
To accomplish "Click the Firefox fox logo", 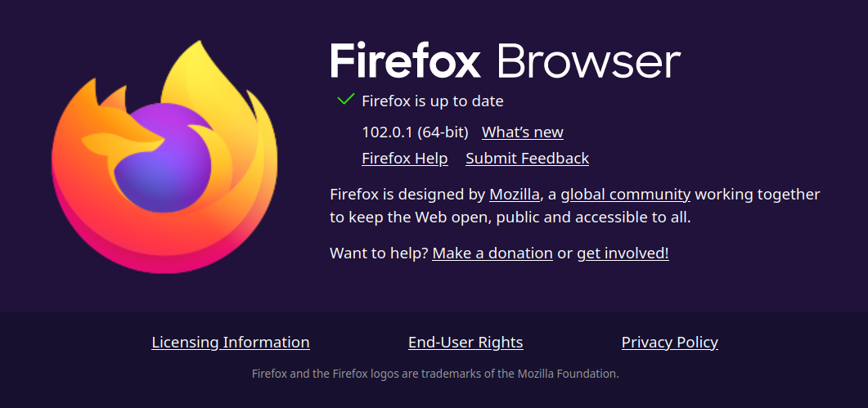I will click(164, 157).
